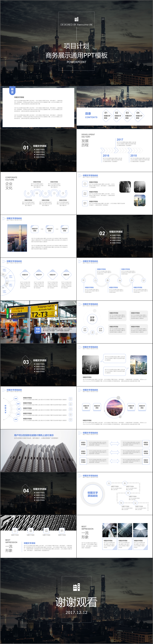
Task: Click the large circle labeled 标题文字添加此处
Action: click(x=93, y=494)
